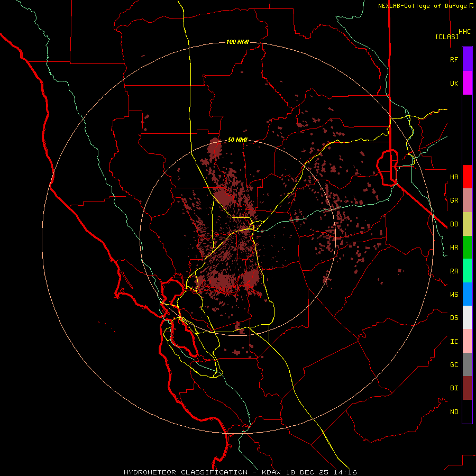Click the 'HHC' product label

coord(464,32)
